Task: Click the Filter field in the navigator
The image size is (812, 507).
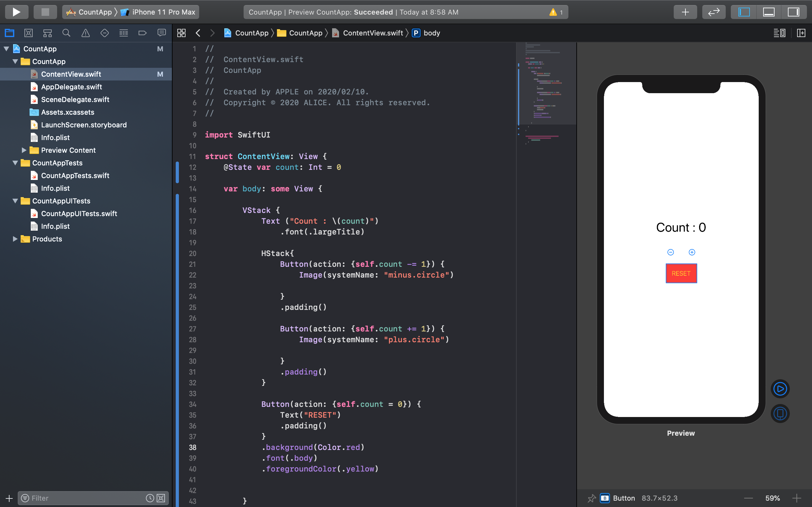Action: (x=84, y=498)
